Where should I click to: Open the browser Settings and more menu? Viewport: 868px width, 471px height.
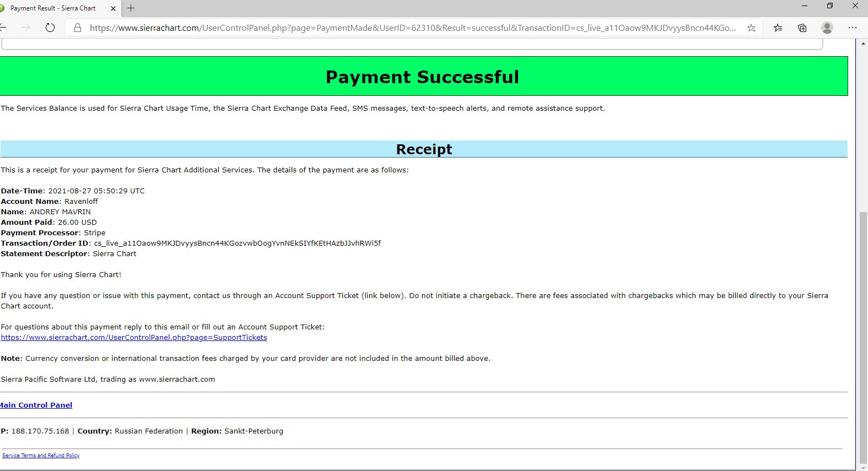[853, 28]
